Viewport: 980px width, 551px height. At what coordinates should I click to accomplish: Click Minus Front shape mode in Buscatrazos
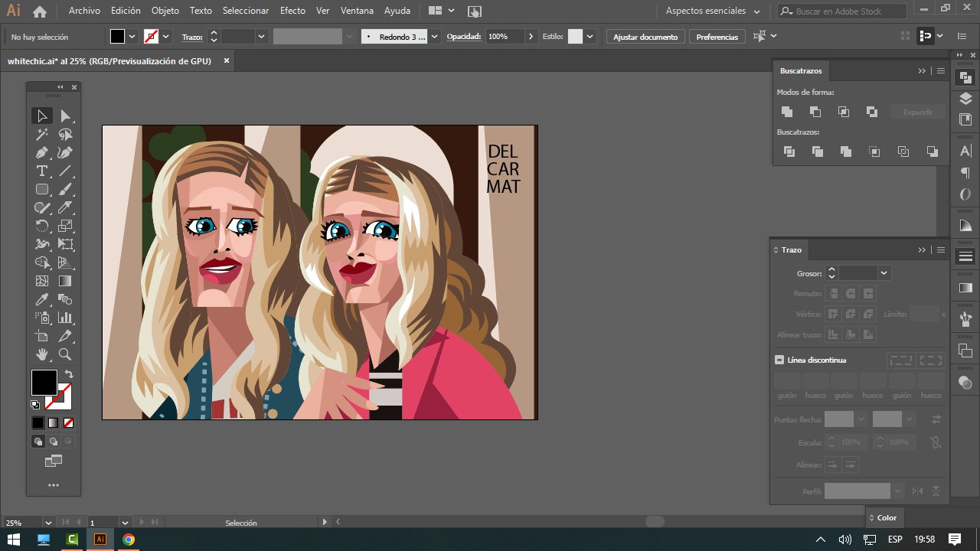815,112
